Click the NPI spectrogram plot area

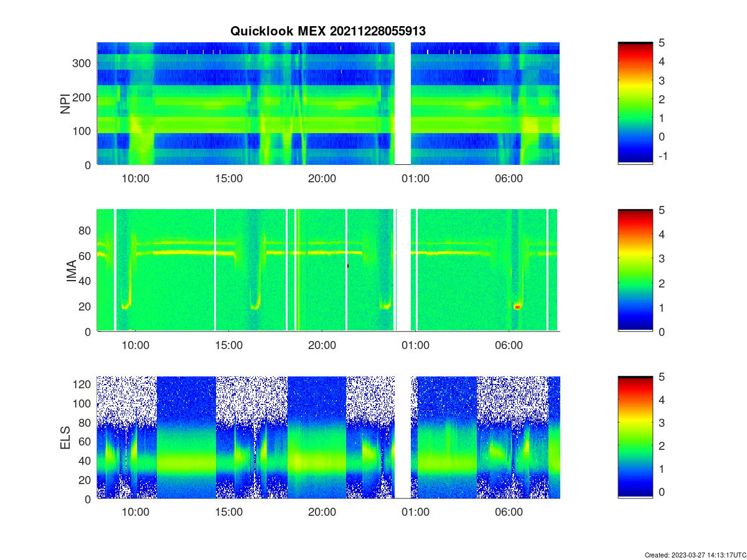click(x=328, y=103)
